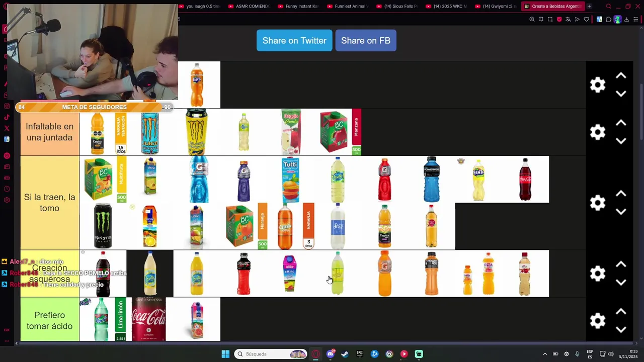
Task: Show hidden system tray icons chevron
Action: tap(545, 354)
